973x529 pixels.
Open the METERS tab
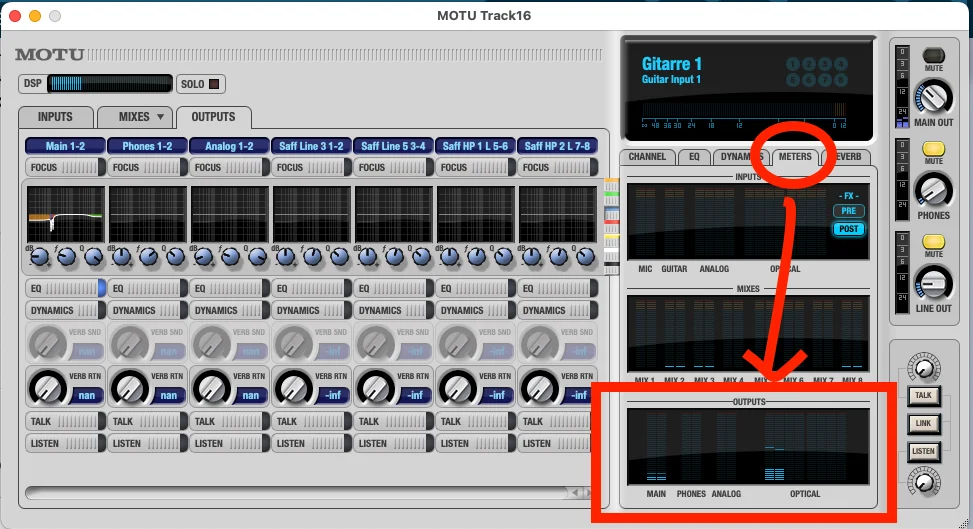[x=795, y=156]
